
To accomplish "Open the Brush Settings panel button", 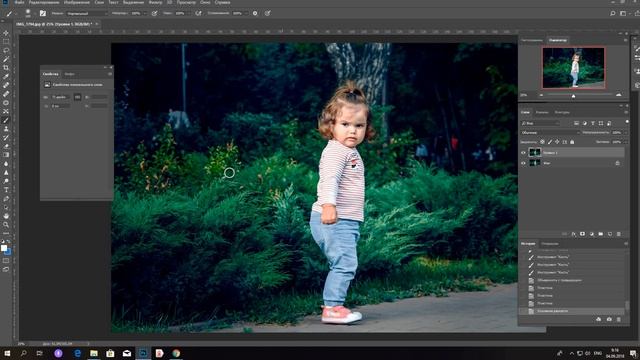I will 42,13.
